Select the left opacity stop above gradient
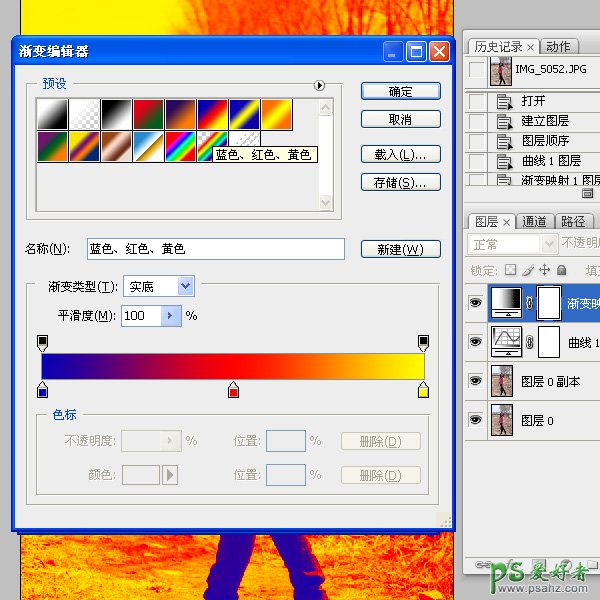This screenshot has width=600, height=600. 42,343
